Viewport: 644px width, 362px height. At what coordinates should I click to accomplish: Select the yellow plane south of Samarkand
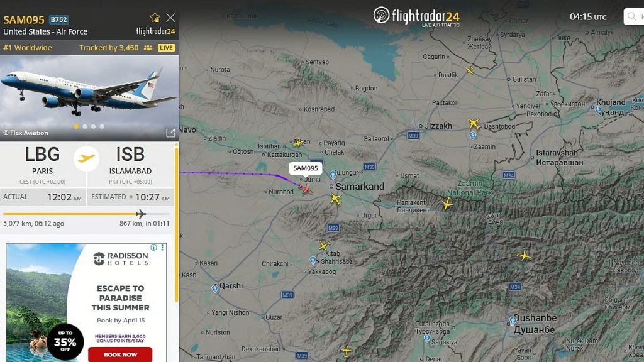pos(336,199)
